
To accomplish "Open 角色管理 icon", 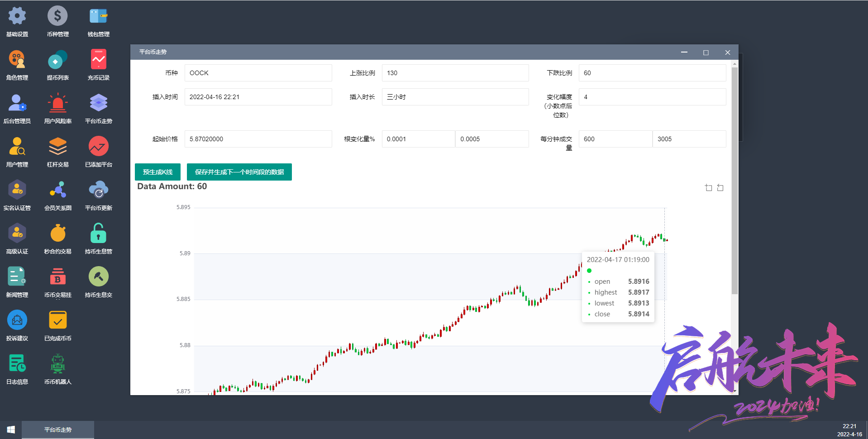I will [17, 60].
